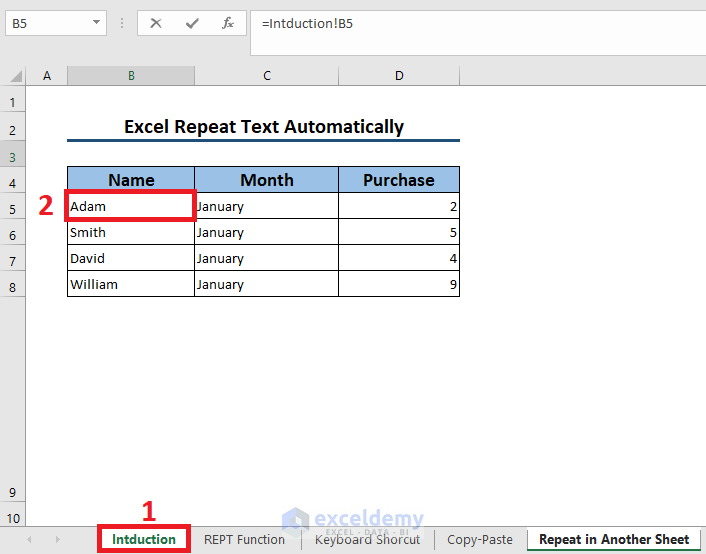706x554 pixels.
Task: Click the title 'Excel Repeat Text Automatically'
Action: coord(264,127)
